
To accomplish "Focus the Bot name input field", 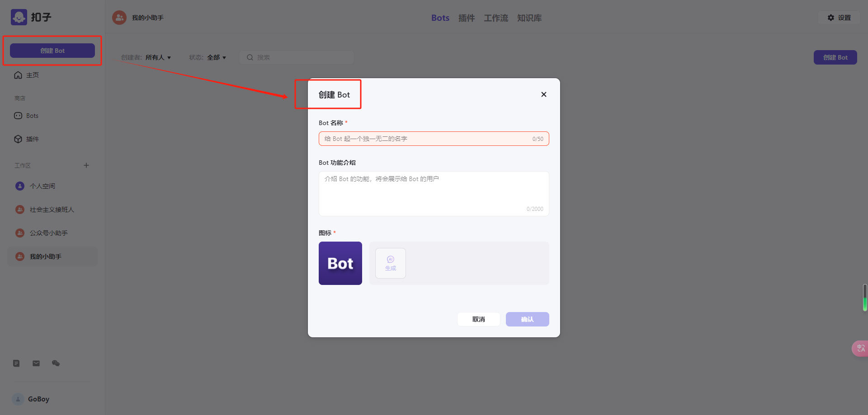I will 434,139.
